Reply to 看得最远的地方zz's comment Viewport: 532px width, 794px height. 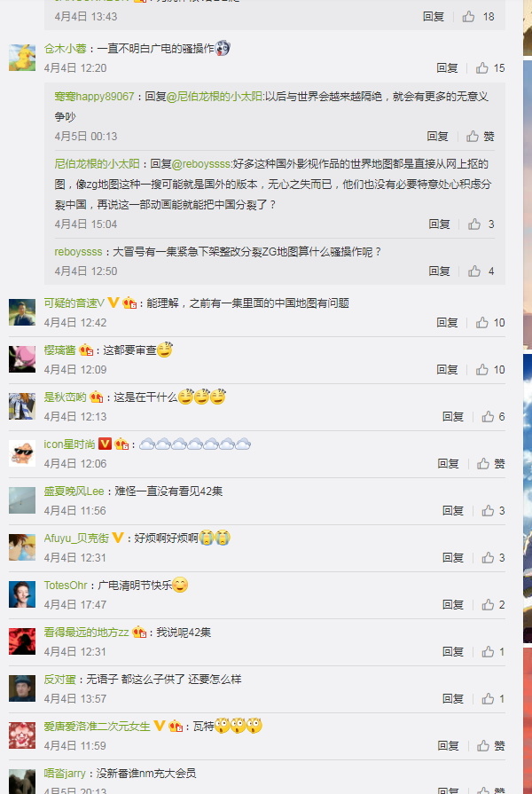click(453, 652)
